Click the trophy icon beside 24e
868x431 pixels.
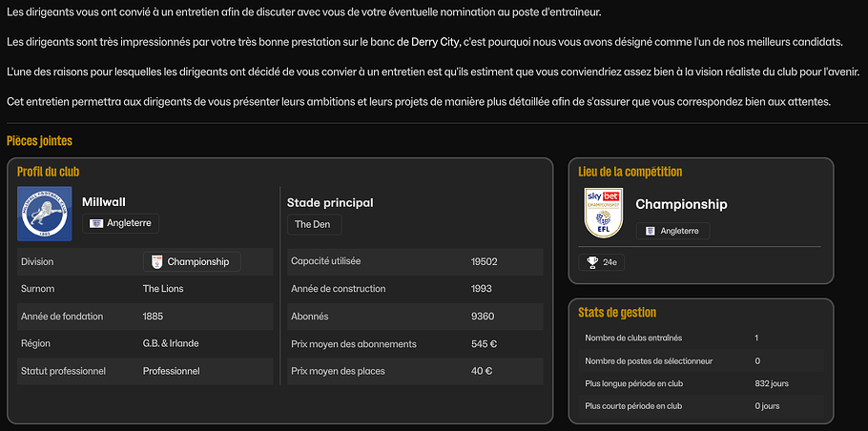(592, 262)
